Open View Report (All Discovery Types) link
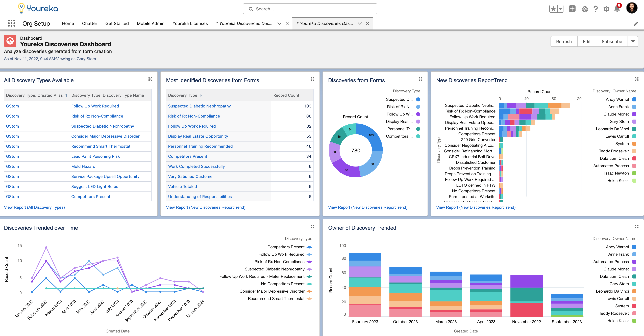644x336 pixels. (35, 207)
